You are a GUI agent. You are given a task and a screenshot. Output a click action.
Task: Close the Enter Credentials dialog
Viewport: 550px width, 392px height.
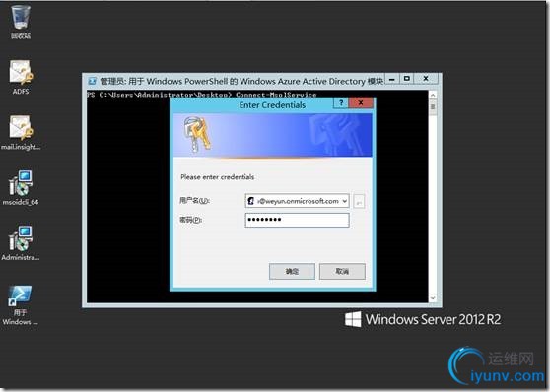pyautogui.click(x=361, y=103)
